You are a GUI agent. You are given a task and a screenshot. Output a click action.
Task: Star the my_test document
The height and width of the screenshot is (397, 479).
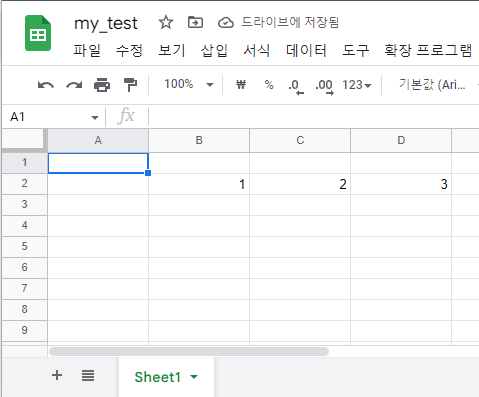[166, 23]
